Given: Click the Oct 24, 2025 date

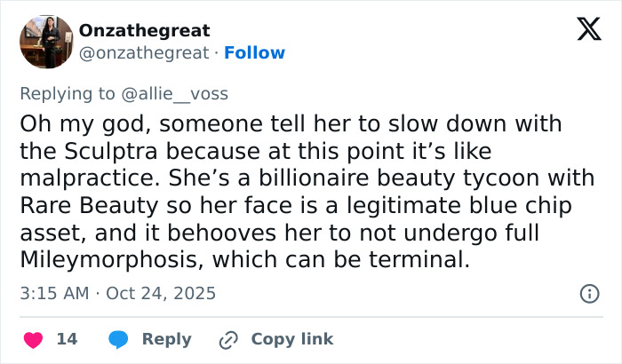Looking at the screenshot, I should pos(162,293).
